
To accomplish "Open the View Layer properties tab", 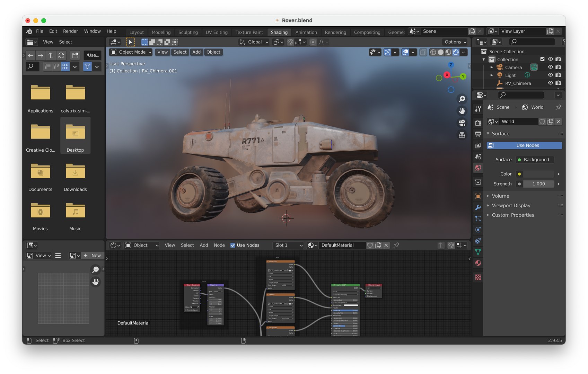I will tap(478, 145).
